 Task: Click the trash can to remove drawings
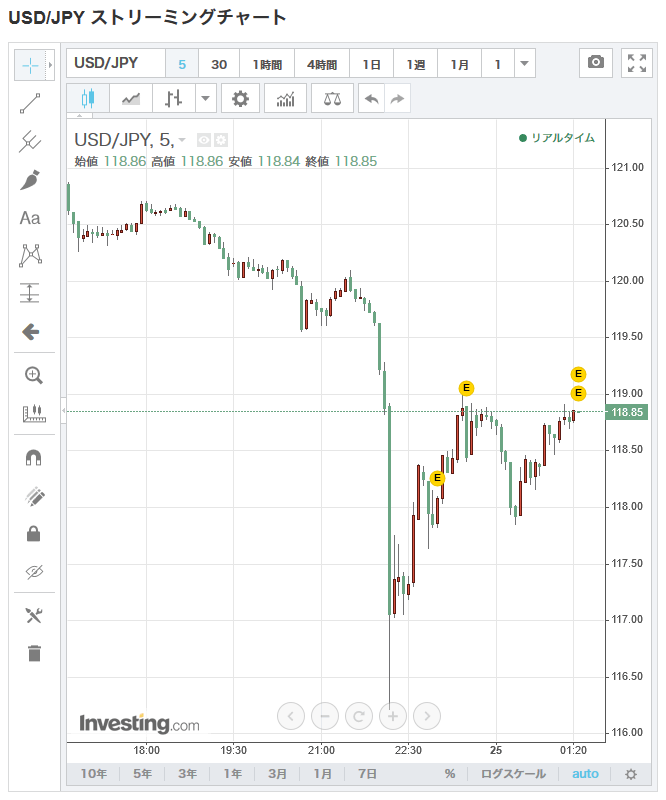pyautogui.click(x=34, y=654)
